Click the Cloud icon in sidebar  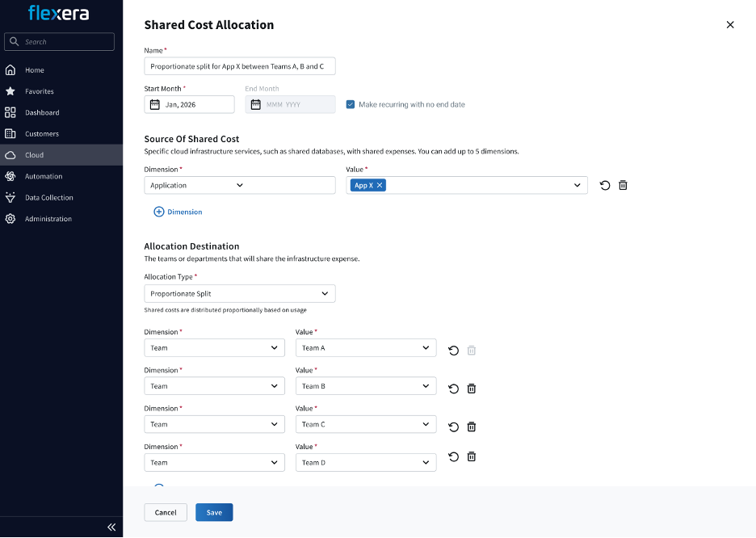[10, 155]
